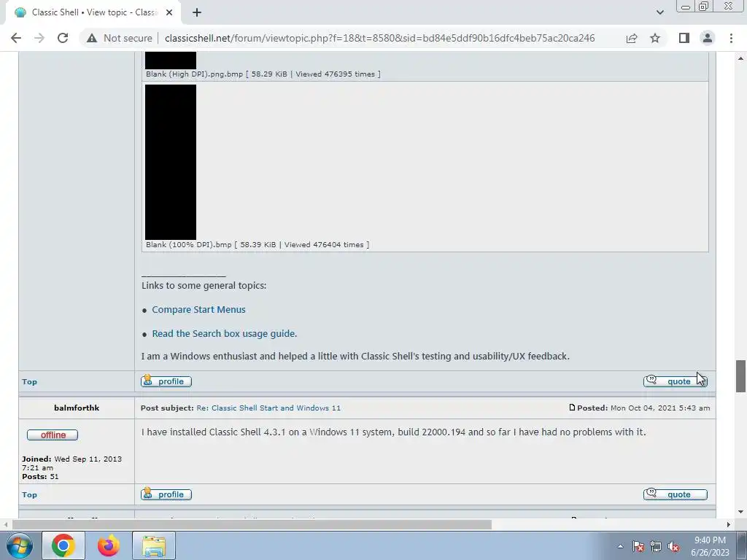Click the Posts: 51 text
The height and width of the screenshot is (560, 747).
tap(40, 477)
